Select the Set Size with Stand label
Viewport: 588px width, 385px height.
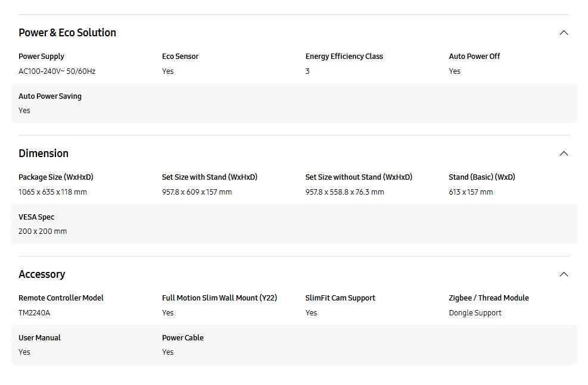(x=210, y=177)
